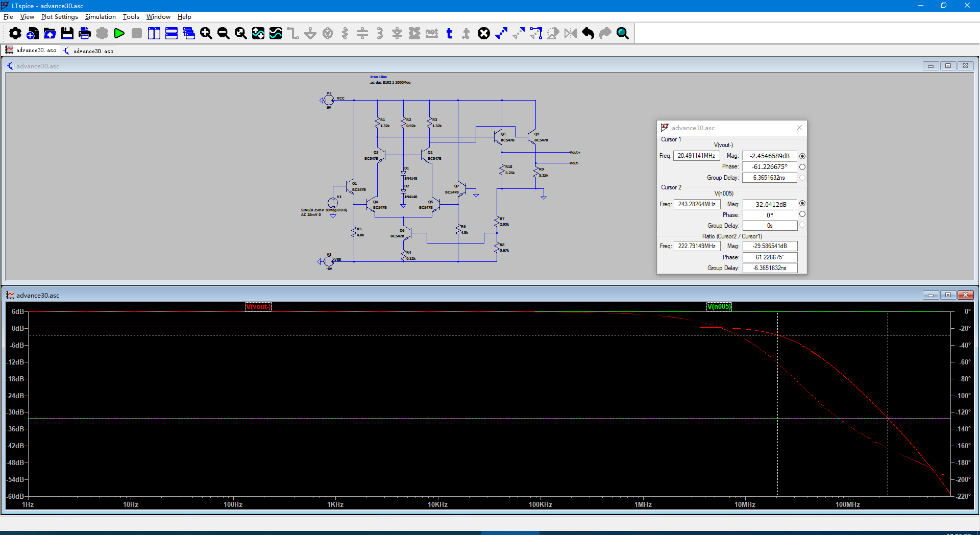Select the Net label tool
Viewport: 980px width, 535px height.
[432, 33]
